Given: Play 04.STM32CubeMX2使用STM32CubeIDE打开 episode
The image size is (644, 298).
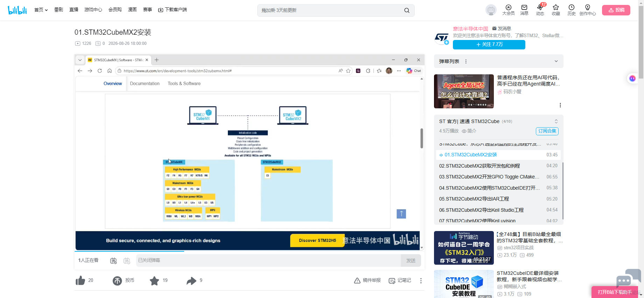Looking at the screenshot, I should click(498, 188).
